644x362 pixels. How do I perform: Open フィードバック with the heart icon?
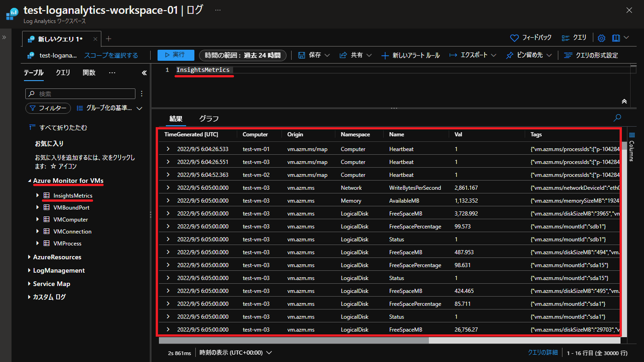point(531,38)
